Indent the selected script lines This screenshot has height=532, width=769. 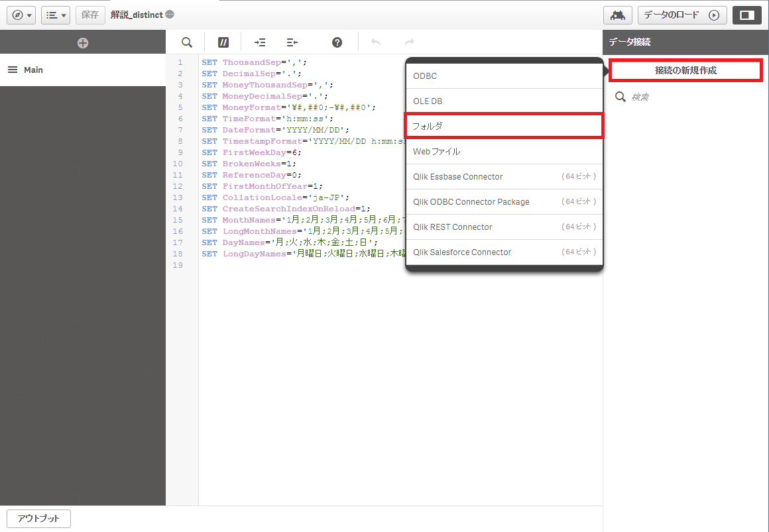click(x=260, y=42)
